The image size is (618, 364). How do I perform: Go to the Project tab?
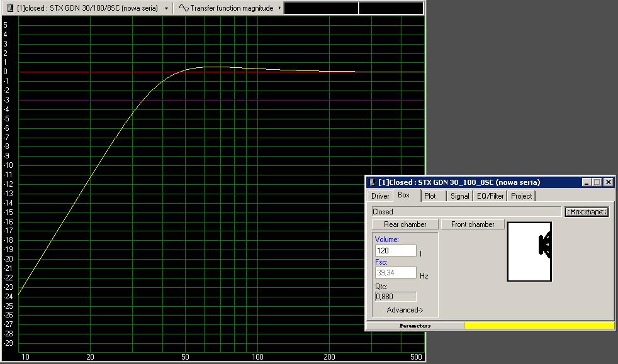[521, 196]
